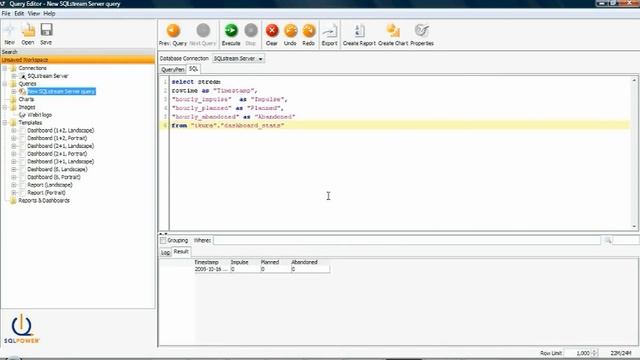Select the SQL tab

[193, 69]
